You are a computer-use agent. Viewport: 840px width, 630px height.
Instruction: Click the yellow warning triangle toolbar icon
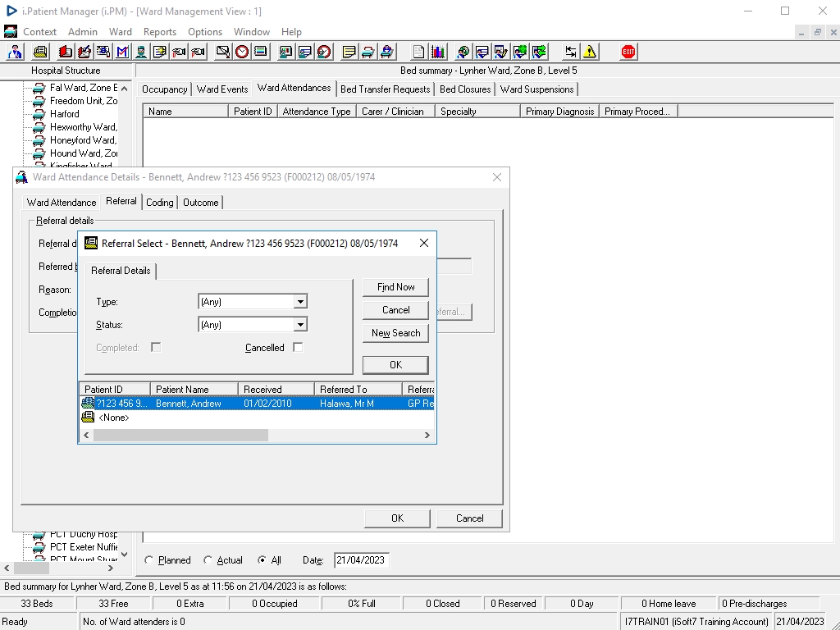pyautogui.click(x=590, y=52)
